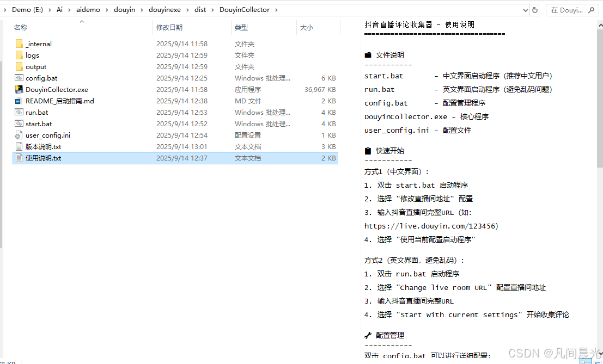The image size is (603, 364).
Task: Expand the chevron after the aidemo breadcrumb
Action: point(107,10)
